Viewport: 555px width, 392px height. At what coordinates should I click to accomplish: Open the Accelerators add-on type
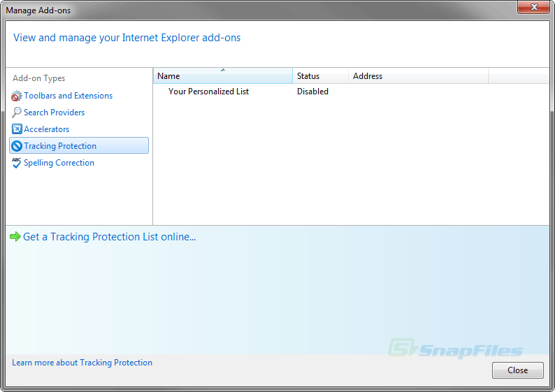click(46, 129)
